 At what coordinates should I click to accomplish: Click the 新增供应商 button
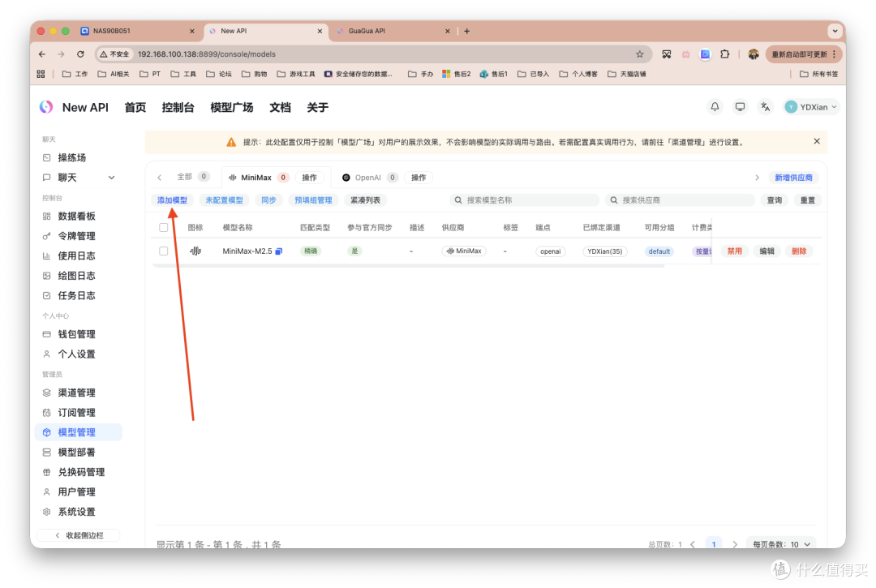[x=793, y=178]
